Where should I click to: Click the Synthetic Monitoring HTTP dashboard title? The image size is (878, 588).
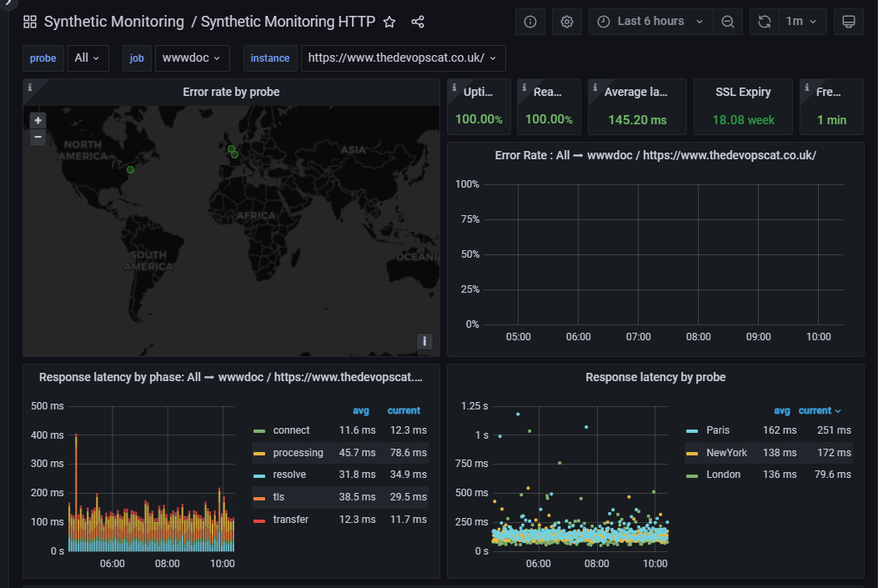click(288, 22)
